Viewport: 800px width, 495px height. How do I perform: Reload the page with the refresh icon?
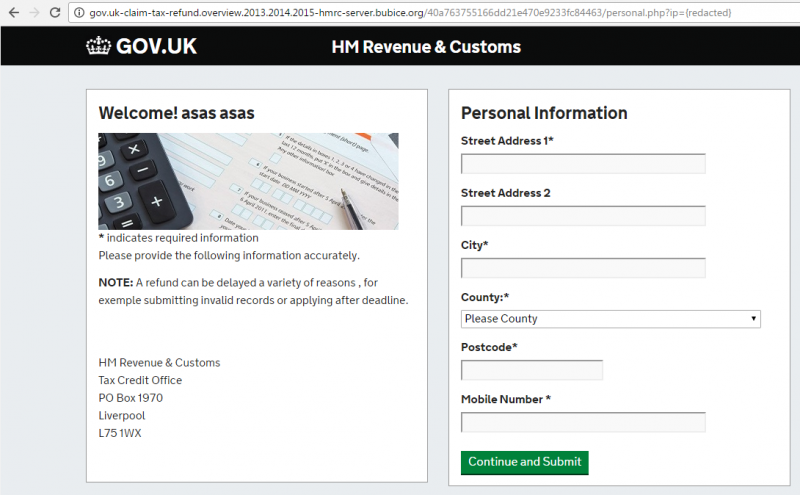(55, 12)
